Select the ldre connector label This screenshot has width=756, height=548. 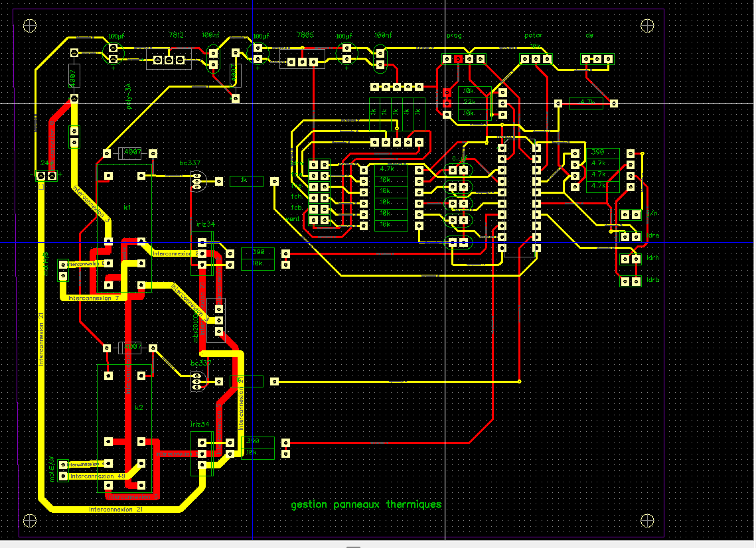pos(653,236)
